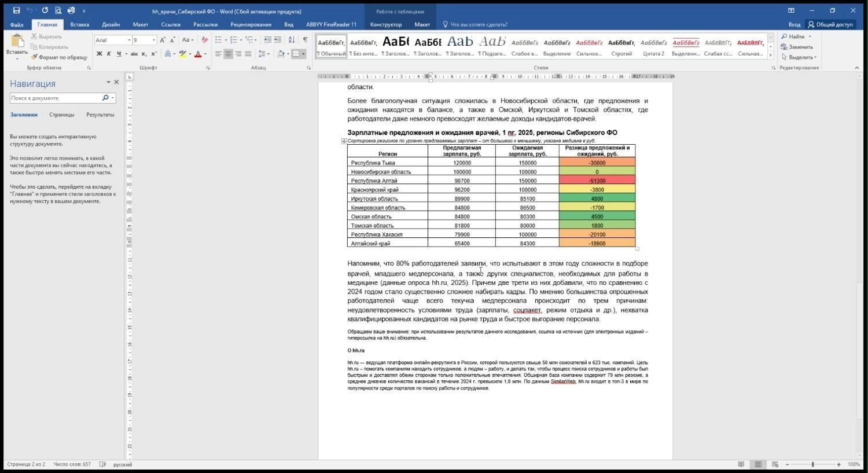Click the Format Painter brush icon
Viewport: 868px width, 473px height.
[34, 57]
